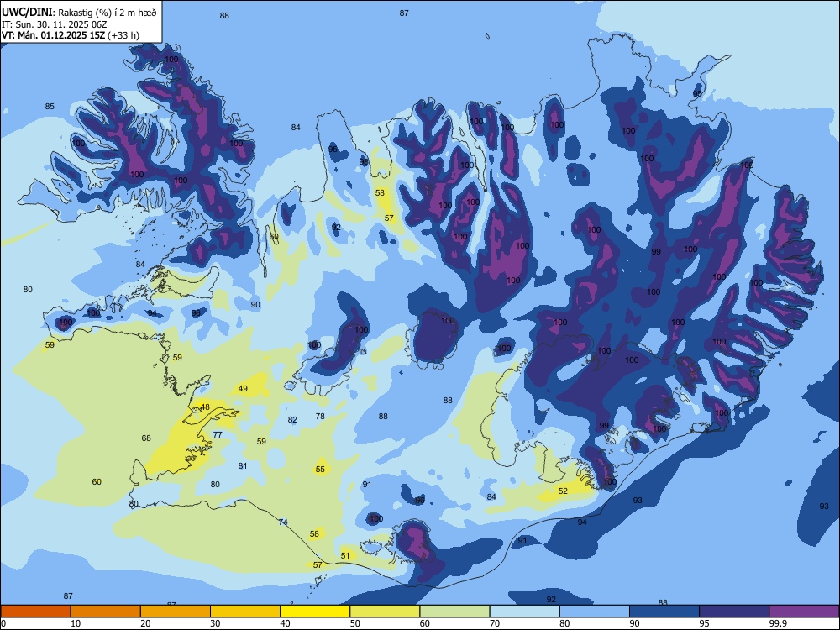Image resolution: width=840 pixels, height=630 pixels.
Task: Click the orange 10–20 legend swatch
Action: (106, 612)
